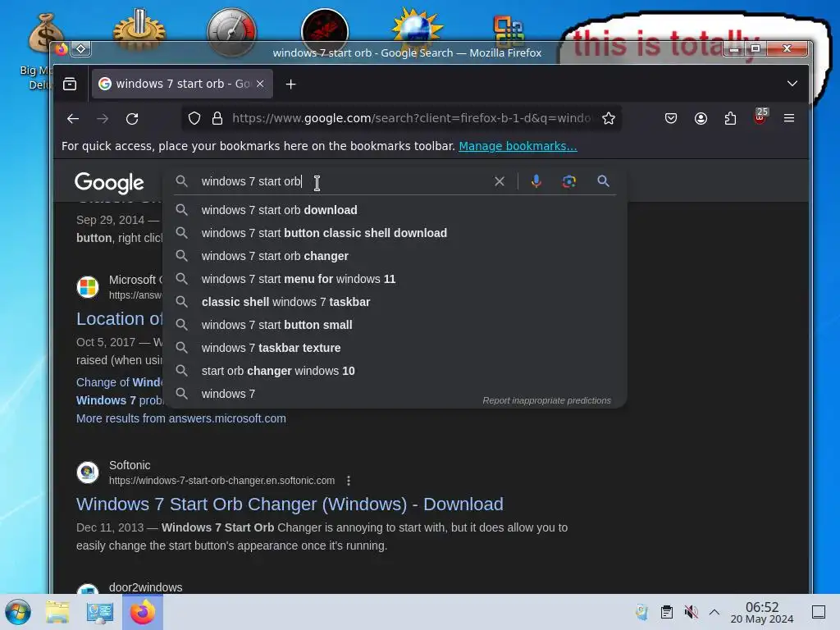
Task: Click Show Desktop button on taskbar
Action: 818,612
